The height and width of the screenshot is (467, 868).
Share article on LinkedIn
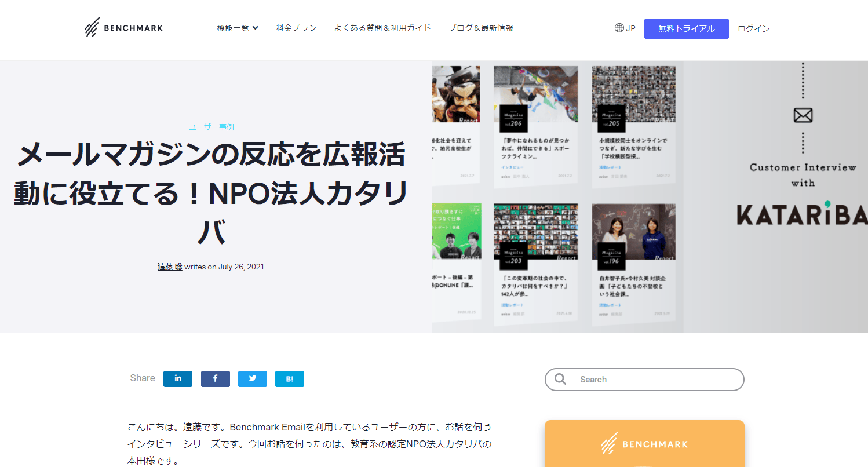click(178, 379)
